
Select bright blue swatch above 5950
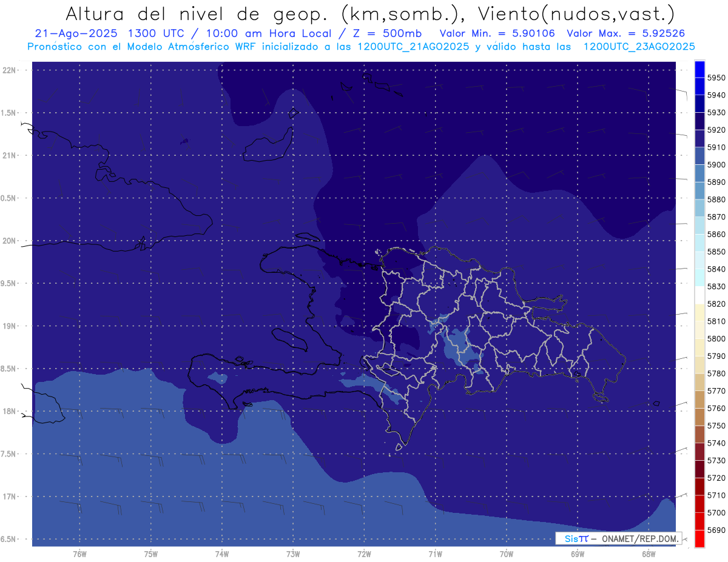699,69
